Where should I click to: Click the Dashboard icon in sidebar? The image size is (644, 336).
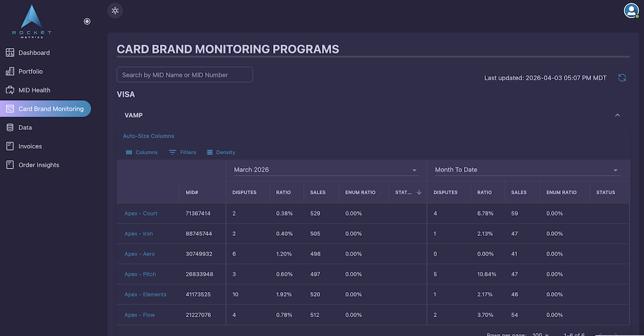pos(10,53)
